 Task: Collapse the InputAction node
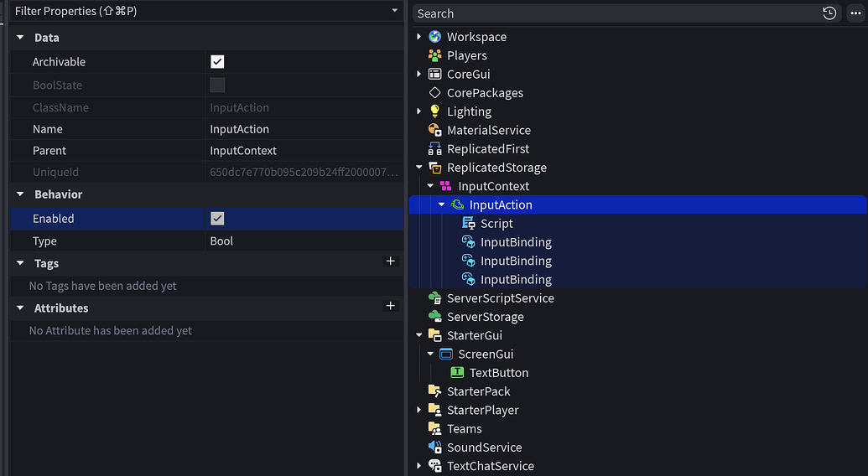441,204
